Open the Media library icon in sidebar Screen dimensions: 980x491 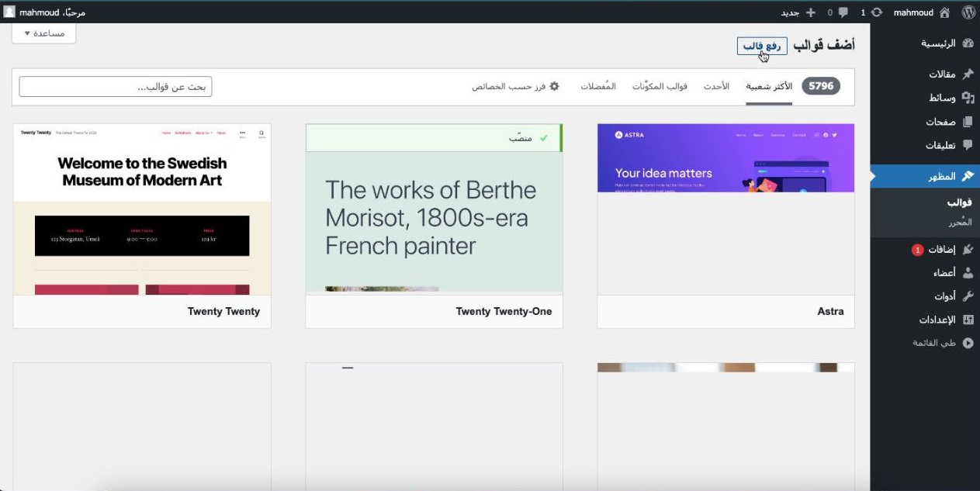[968, 98]
